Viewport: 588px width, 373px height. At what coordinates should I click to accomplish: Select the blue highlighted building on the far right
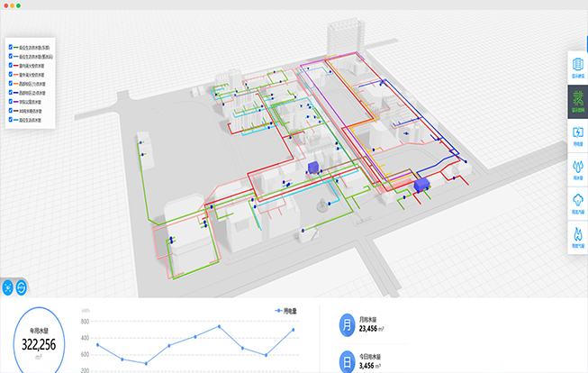pyautogui.click(x=421, y=185)
